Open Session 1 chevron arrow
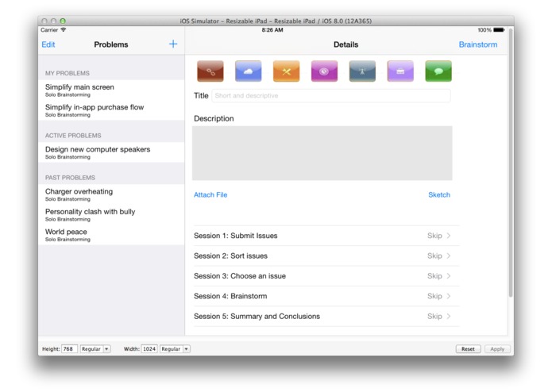Viewport: 552px width, 392px height. [449, 236]
